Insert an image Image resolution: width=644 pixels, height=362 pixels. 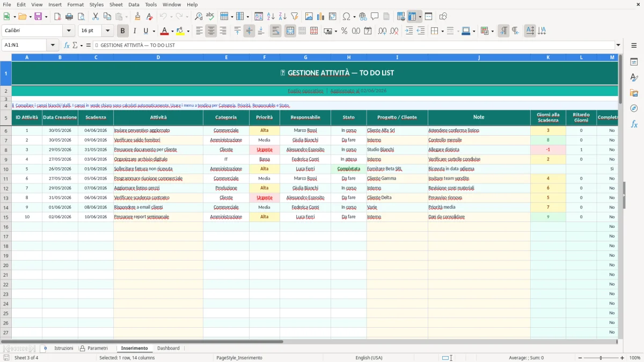point(309,17)
